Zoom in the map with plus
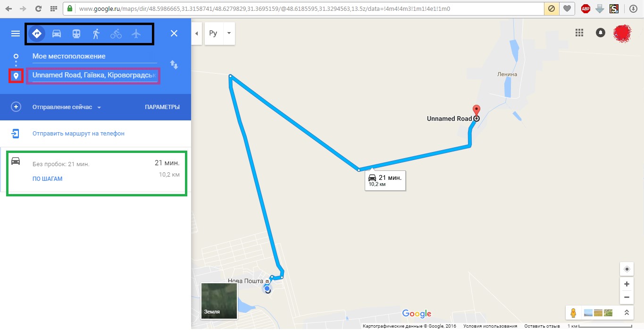644x330 pixels. point(627,284)
